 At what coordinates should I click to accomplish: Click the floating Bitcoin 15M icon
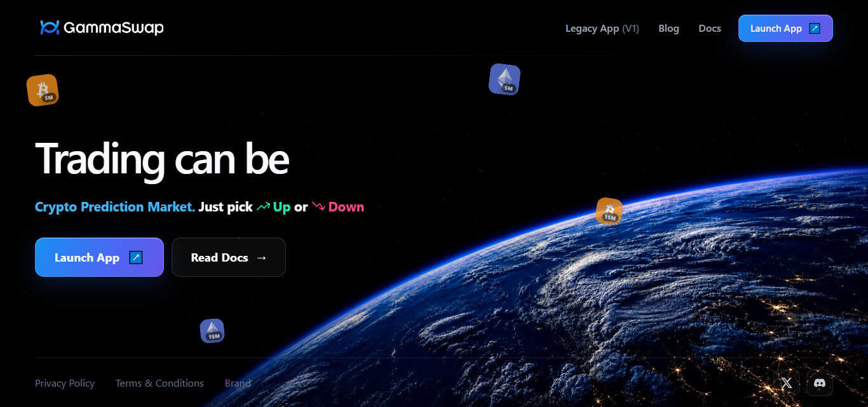click(x=609, y=211)
